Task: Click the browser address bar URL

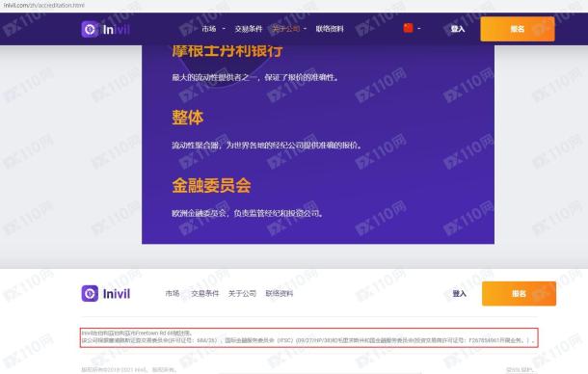Action: (x=44, y=5)
